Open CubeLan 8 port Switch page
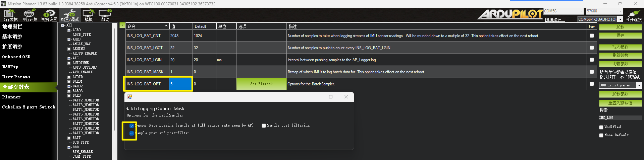Viewport: 644px width, 160px height. [x=29, y=107]
